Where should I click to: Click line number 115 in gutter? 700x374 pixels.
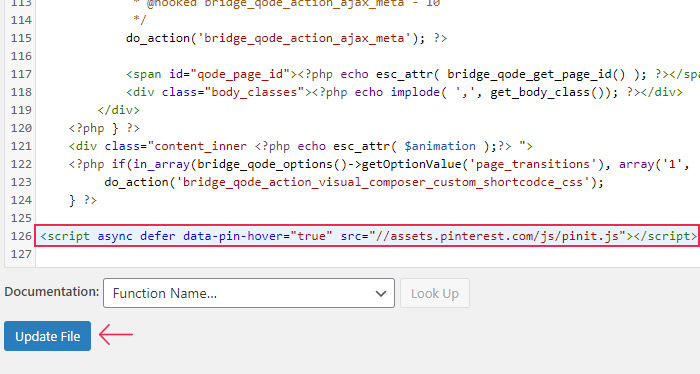click(x=21, y=38)
